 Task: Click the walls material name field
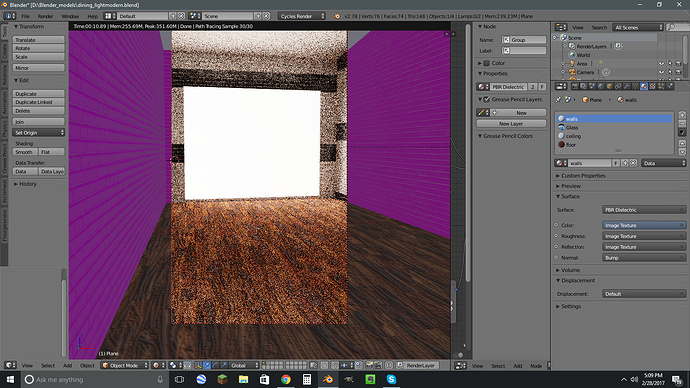[x=589, y=163]
